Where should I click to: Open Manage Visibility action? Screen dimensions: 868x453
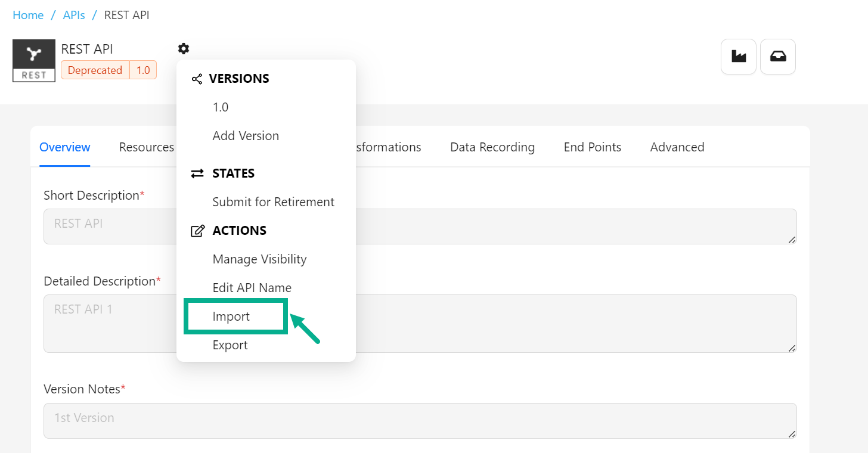pyautogui.click(x=259, y=259)
